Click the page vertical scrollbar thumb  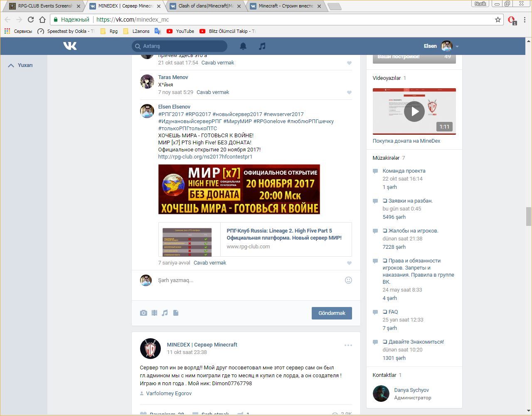(x=529, y=216)
